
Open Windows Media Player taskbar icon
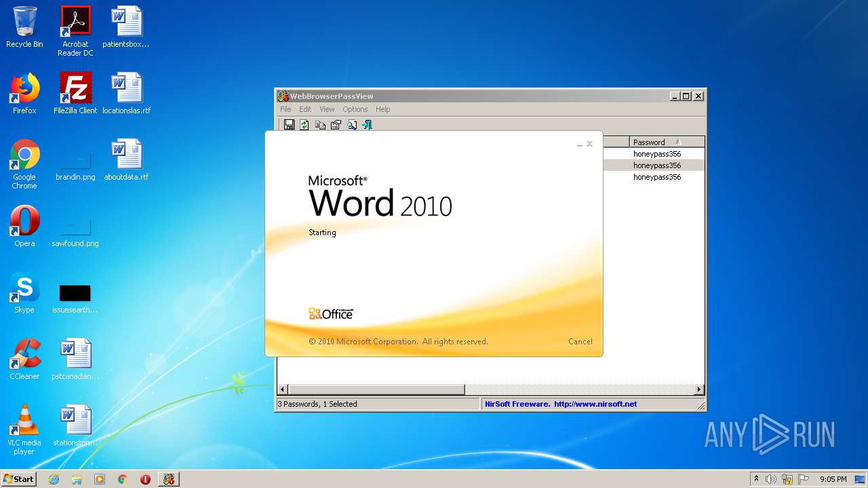(x=100, y=479)
